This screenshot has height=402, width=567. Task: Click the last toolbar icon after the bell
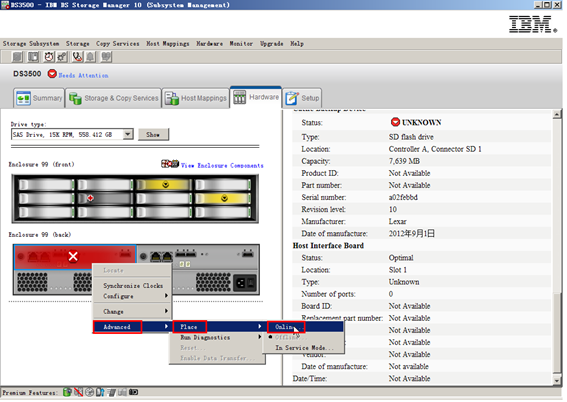tap(106, 57)
